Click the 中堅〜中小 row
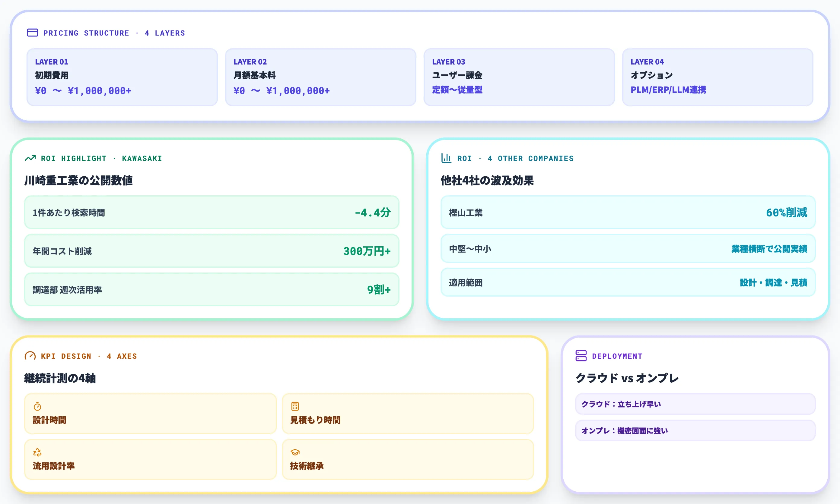The width and height of the screenshot is (840, 504). [628, 249]
